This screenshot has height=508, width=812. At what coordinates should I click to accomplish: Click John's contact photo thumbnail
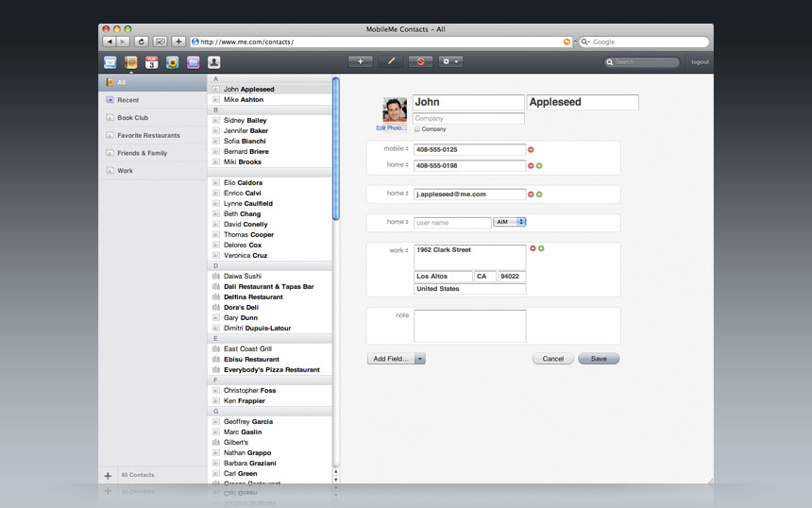point(395,110)
